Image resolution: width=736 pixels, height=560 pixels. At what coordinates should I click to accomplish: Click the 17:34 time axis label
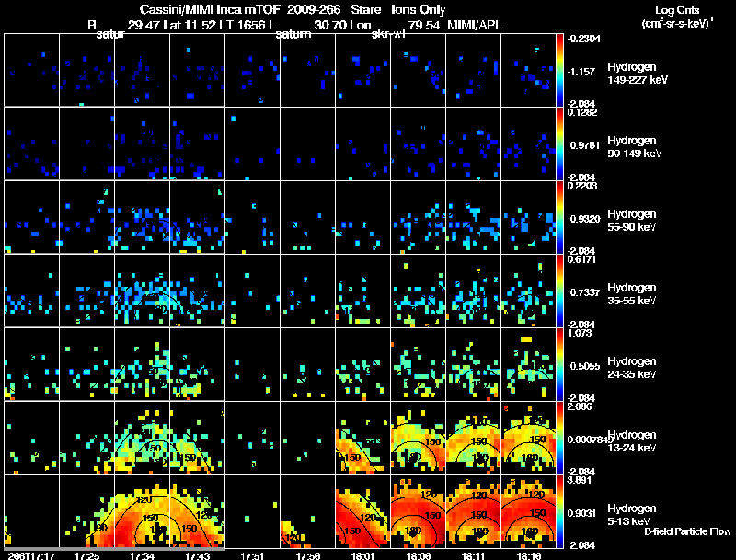143,556
